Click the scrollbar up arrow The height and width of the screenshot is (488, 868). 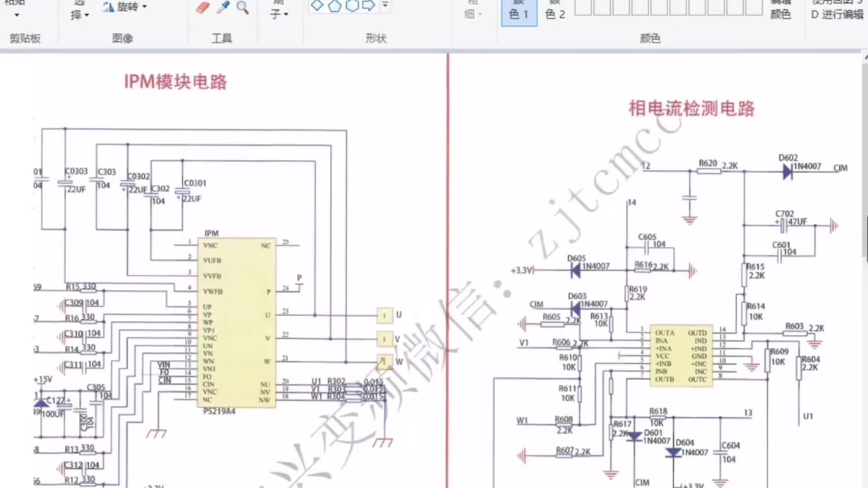[x=865, y=58]
